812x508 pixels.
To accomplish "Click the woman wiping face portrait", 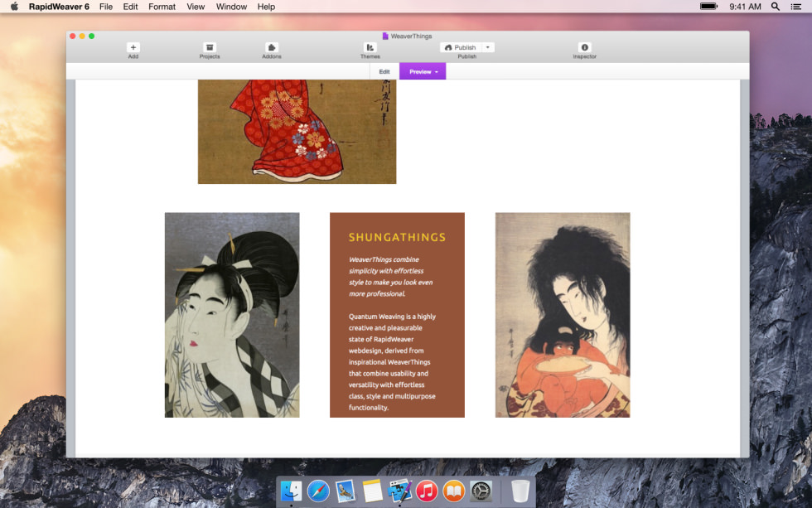I will click(x=232, y=315).
